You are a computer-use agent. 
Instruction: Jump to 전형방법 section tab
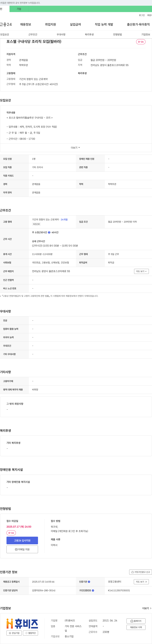[x=117, y=34]
